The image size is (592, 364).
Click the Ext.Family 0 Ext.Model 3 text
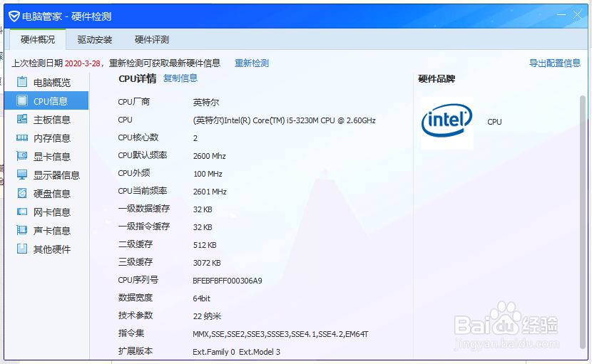(236, 352)
